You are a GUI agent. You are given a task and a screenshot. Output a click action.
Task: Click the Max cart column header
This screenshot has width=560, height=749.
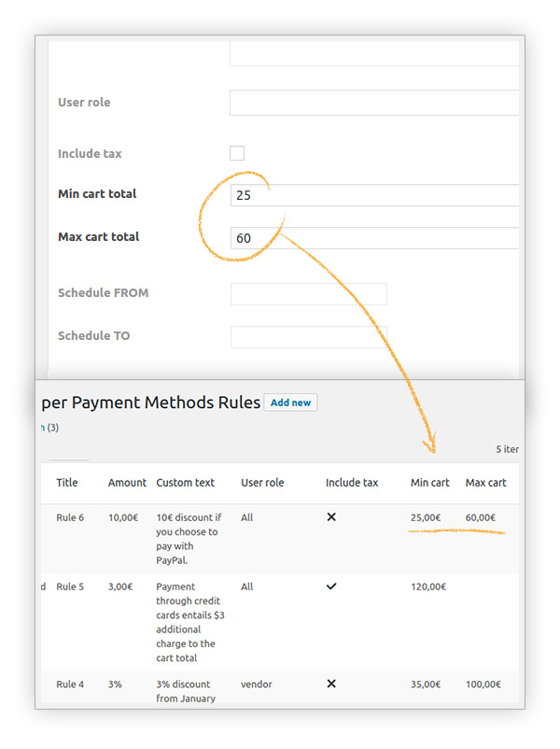coord(485,483)
